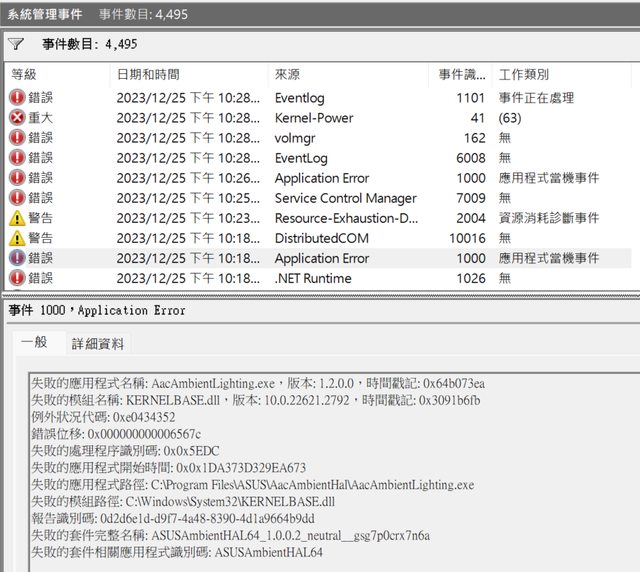Click the 工作類別 column header
Screen dimensions: 640x572
click(523, 75)
